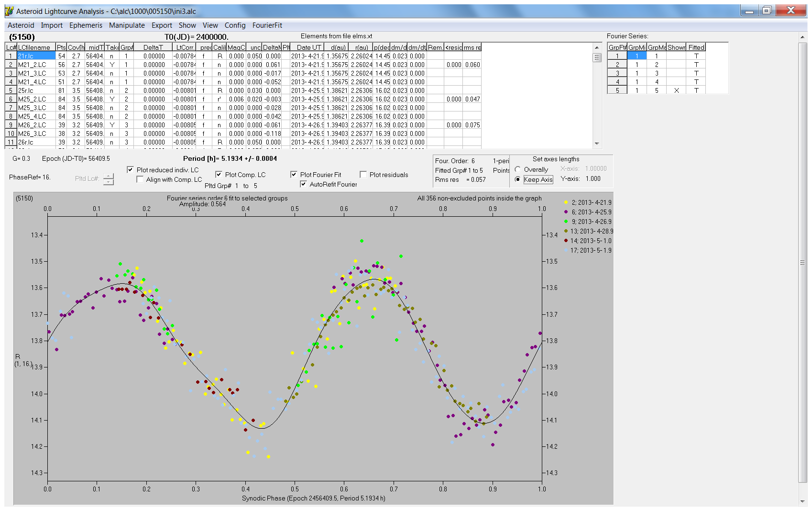Open the Ephemeris menu
This screenshot has width=812, height=511.
[86, 25]
